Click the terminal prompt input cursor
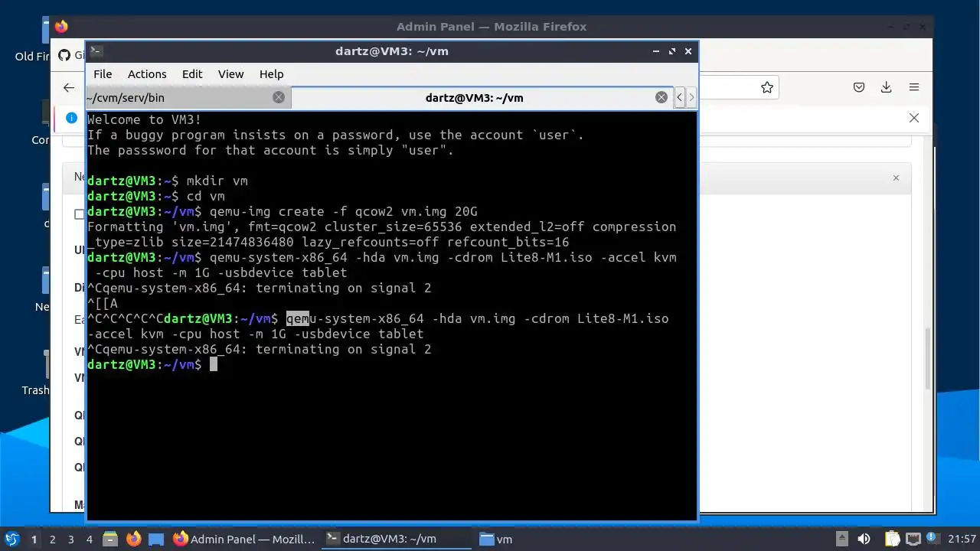The width and height of the screenshot is (980, 551). tap(214, 364)
